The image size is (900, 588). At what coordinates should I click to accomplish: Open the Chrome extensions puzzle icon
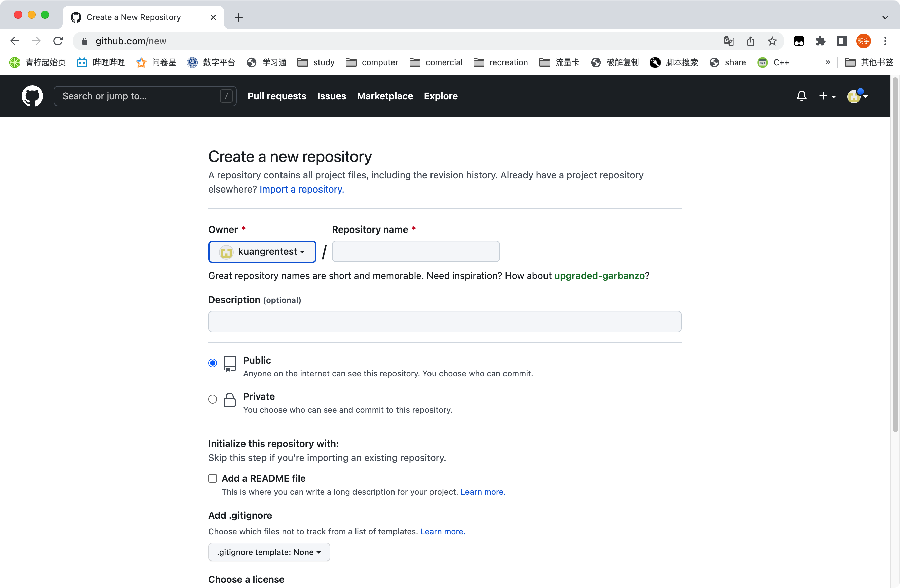(820, 41)
